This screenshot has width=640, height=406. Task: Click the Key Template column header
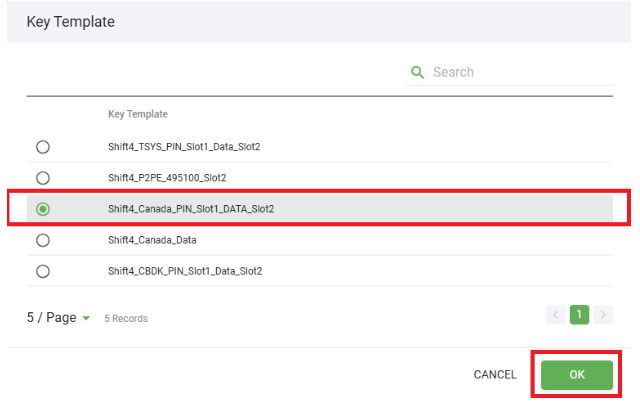pyautogui.click(x=138, y=114)
